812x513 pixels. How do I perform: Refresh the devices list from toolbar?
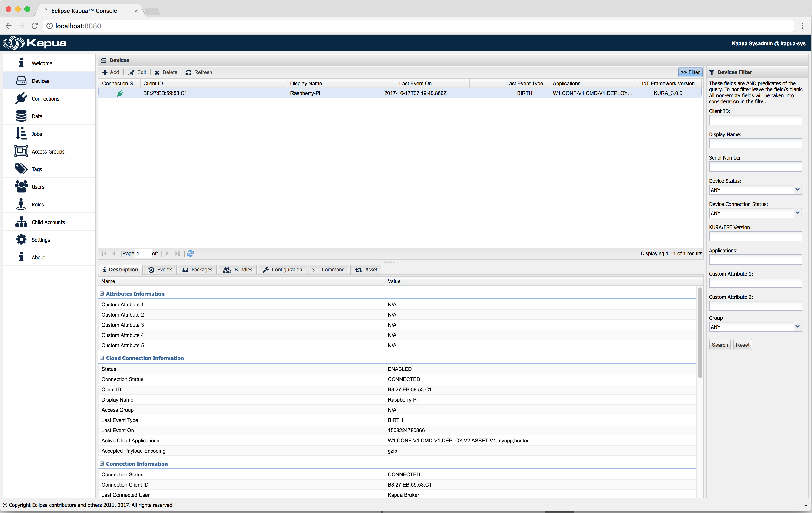pos(199,72)
